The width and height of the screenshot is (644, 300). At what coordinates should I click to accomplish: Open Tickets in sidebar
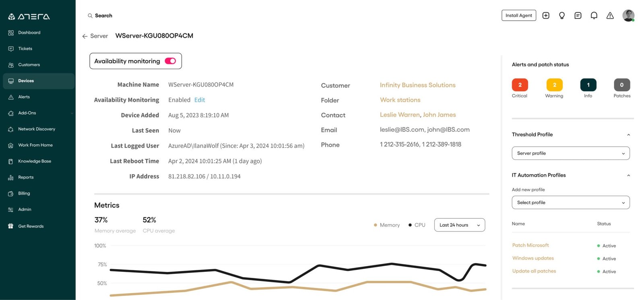click(x=39, y=49)
